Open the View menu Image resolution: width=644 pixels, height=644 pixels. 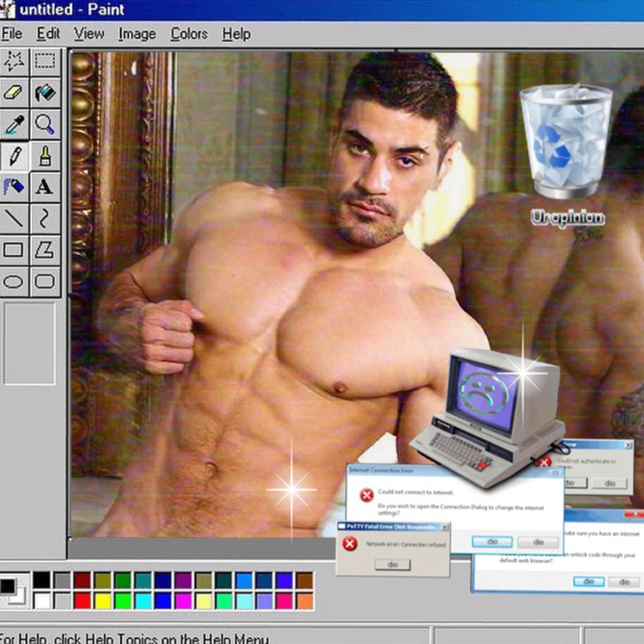pyautogui.click(x=89, y=34)
